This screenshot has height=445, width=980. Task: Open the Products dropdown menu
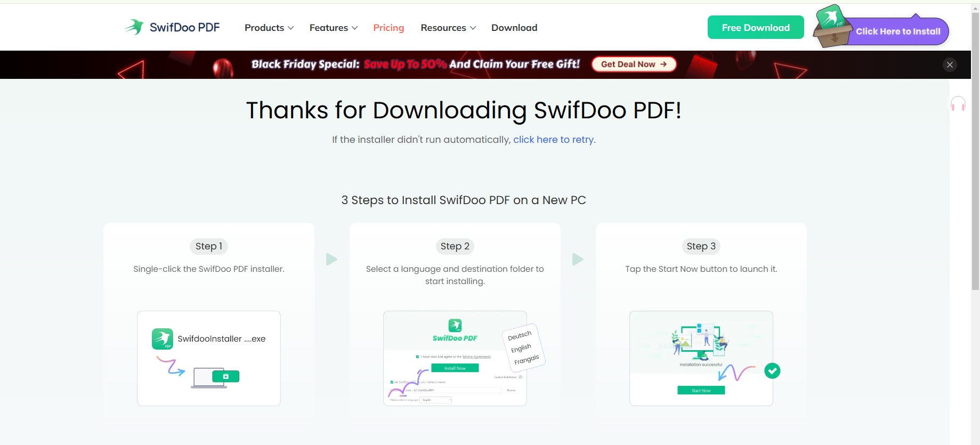click(x=269, y=28)
